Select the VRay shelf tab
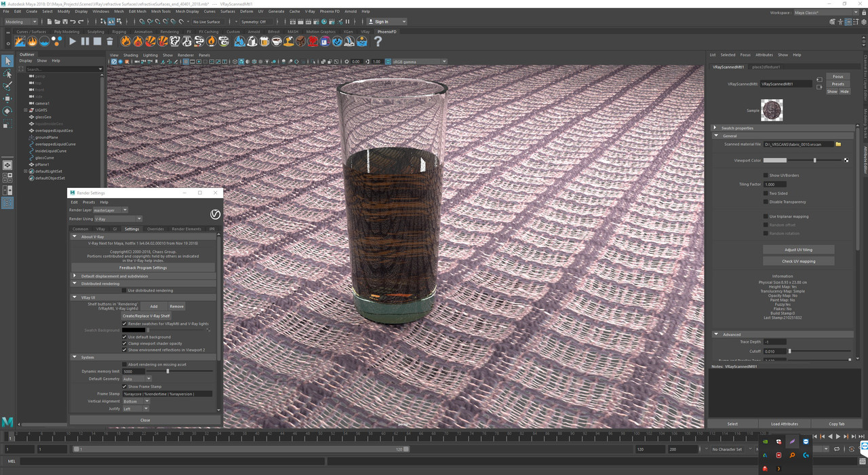868x475 pixels. click(x=365, y=31)
